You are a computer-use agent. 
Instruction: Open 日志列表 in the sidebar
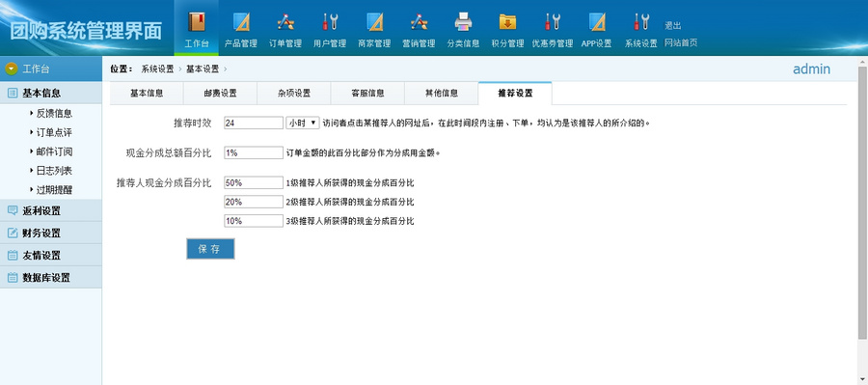click(54, 171)
